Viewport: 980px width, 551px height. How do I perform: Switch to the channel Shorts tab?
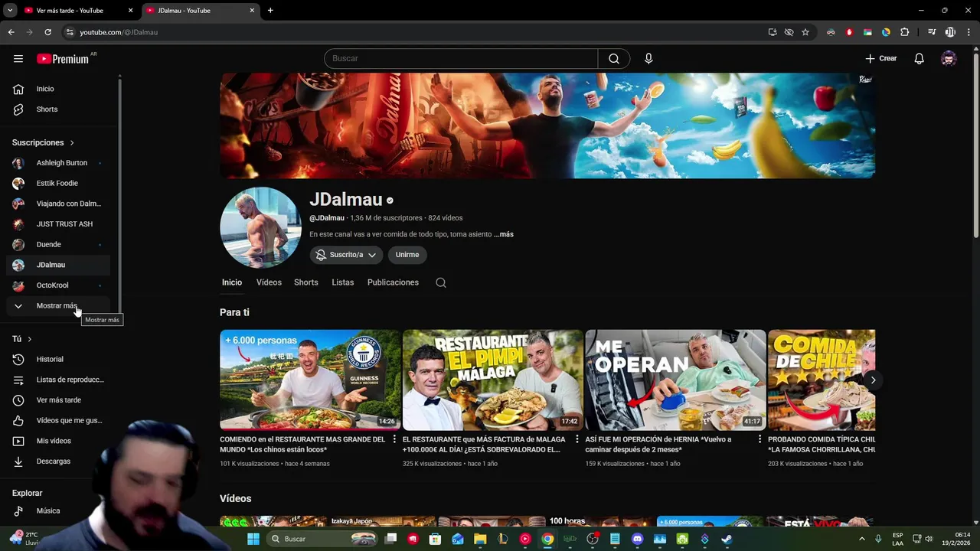[x=306, y=282]
